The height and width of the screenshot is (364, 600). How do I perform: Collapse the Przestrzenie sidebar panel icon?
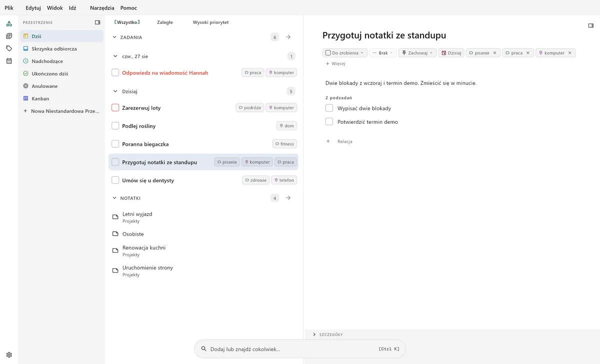pyautogui.click(x=97, y=22)
